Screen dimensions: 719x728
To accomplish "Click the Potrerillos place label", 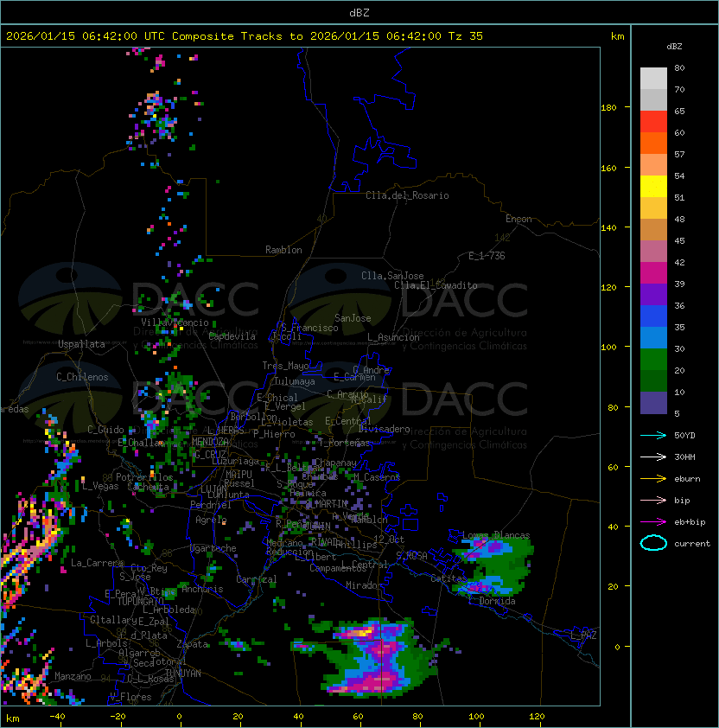I will tap(144, 477).
